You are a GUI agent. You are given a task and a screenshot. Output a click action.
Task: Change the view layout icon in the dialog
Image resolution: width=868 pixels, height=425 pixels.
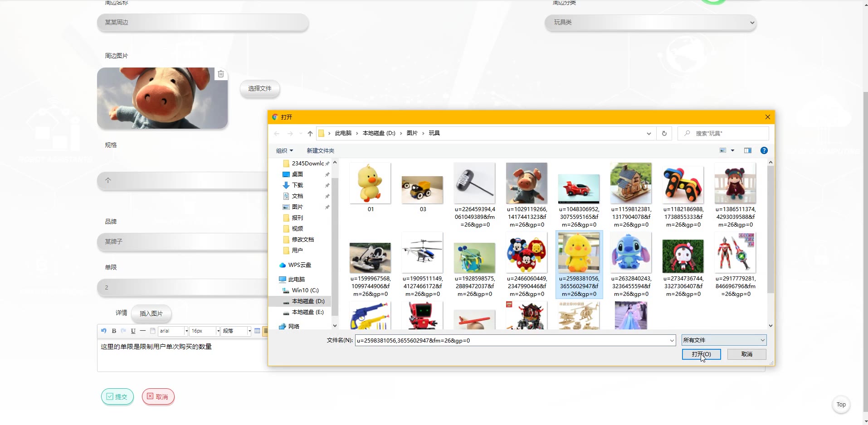tap(723, 150)
